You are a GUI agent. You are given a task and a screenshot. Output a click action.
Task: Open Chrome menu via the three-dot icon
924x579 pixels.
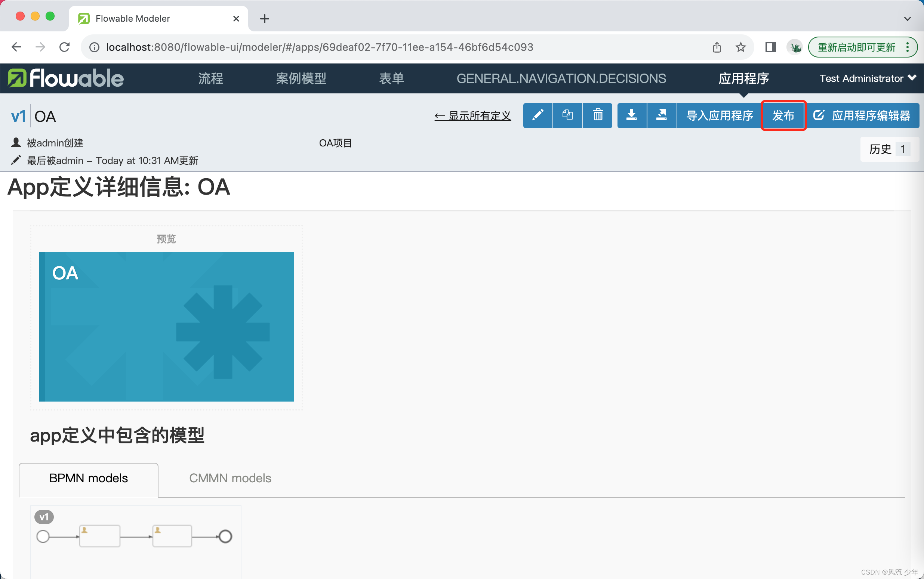pos(908,47)
